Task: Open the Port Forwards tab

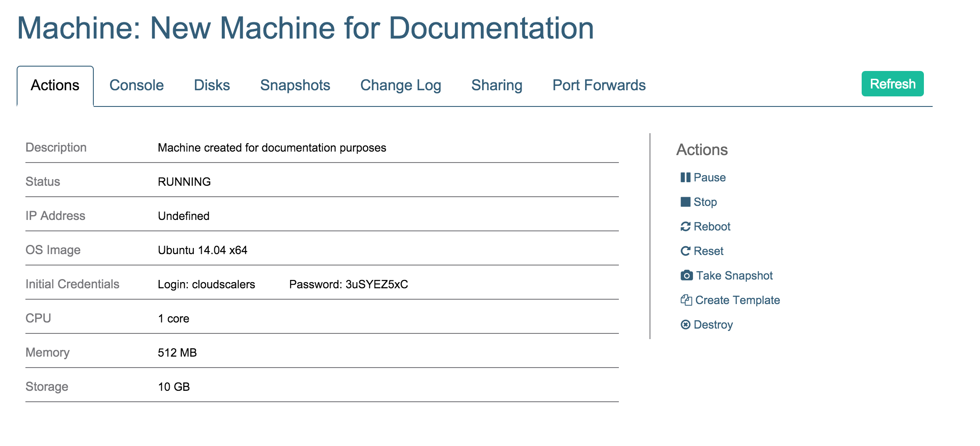Action: pyautogui.click(x=599, y=85)
